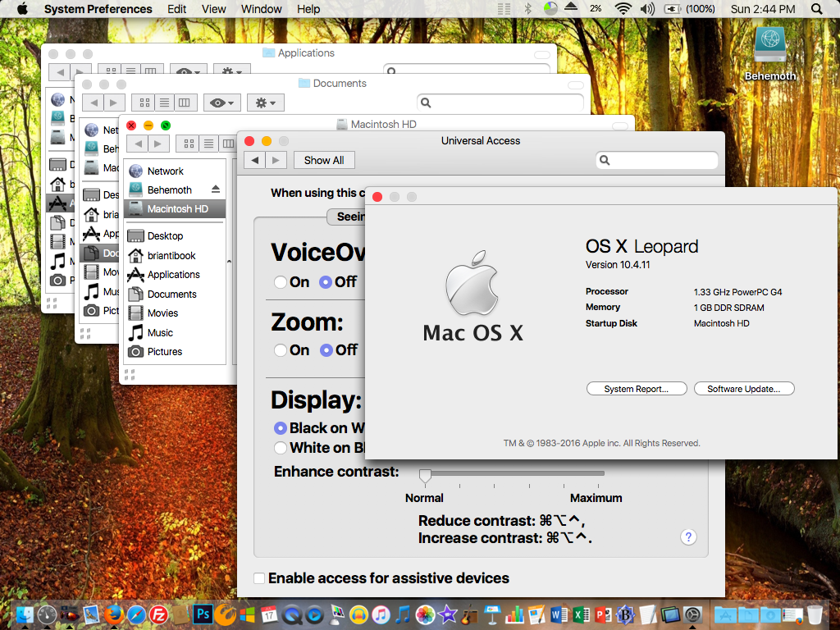Image resolution: width=840 pixels, height=630 pixels.
Task: Click the Enhance contrast slider handle
Action: 426,476
